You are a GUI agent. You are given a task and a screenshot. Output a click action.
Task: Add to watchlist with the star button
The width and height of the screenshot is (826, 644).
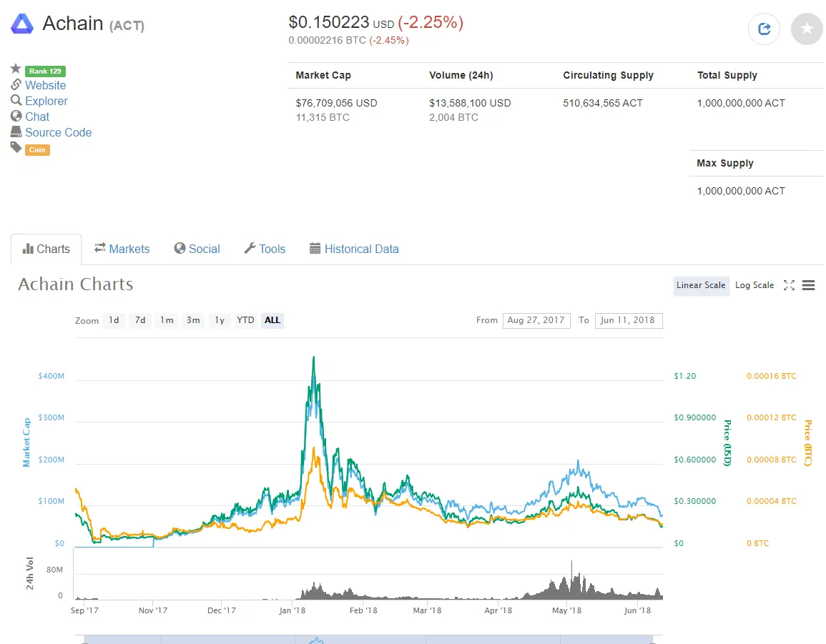tap(807, 29)
